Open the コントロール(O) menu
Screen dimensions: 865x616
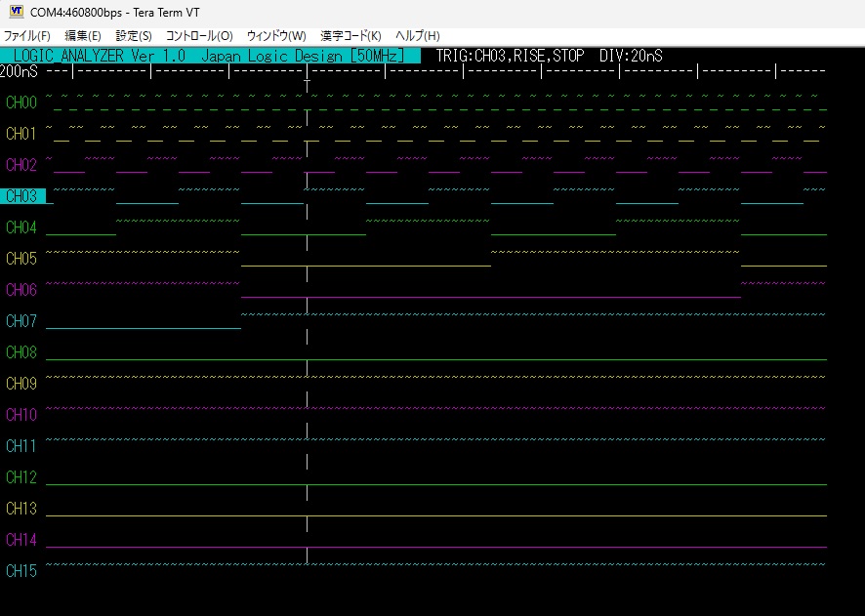(199, 35)
